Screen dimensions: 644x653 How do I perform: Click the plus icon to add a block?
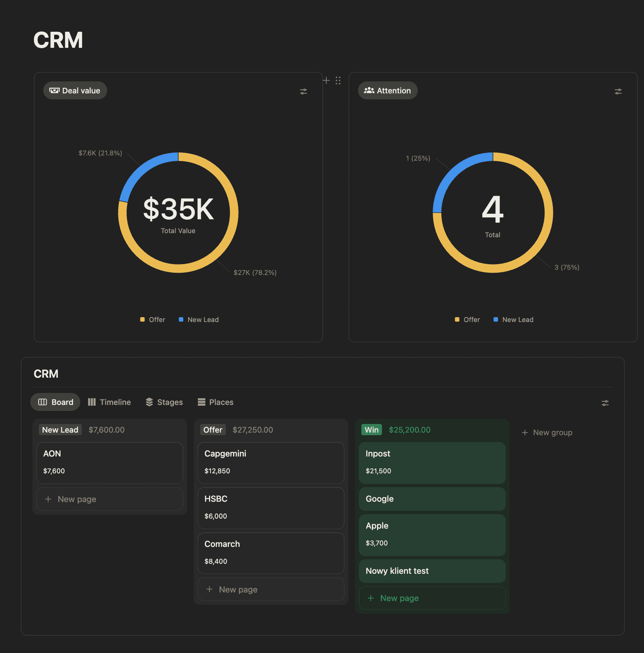(326, 80)
